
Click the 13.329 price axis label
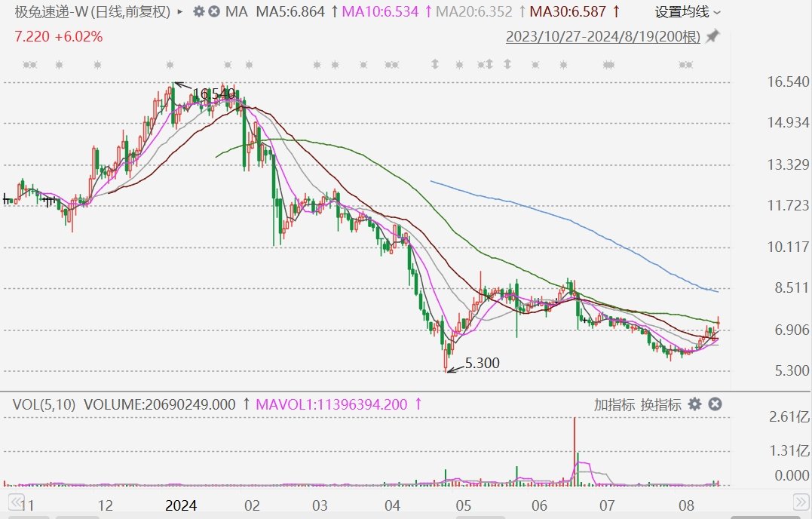[x=788, y=164]
